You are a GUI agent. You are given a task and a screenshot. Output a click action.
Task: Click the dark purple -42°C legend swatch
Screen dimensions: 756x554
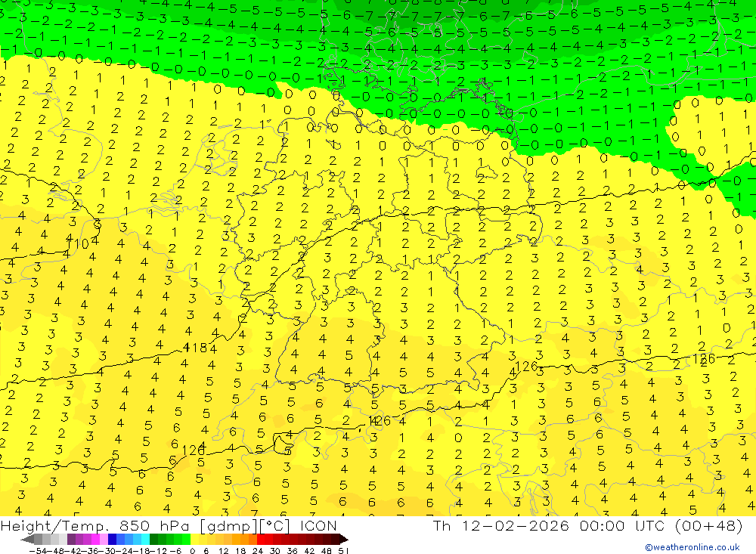tap(71, 539)
